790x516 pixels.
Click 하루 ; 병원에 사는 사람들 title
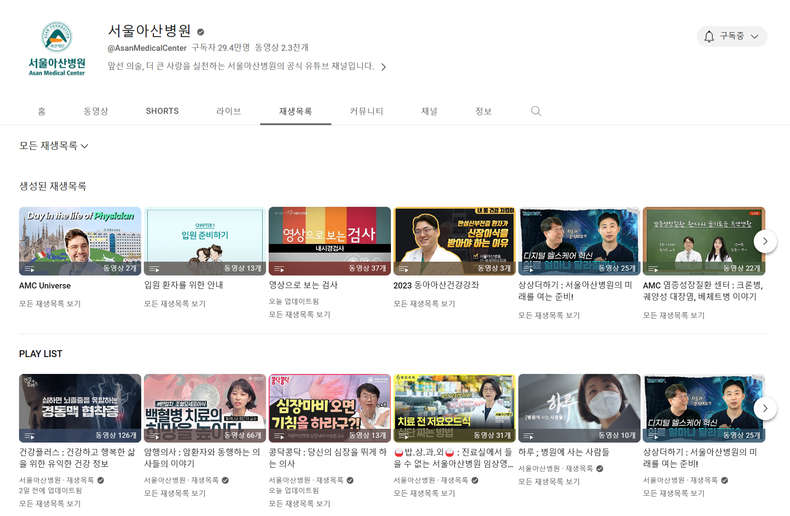point(564,452)
